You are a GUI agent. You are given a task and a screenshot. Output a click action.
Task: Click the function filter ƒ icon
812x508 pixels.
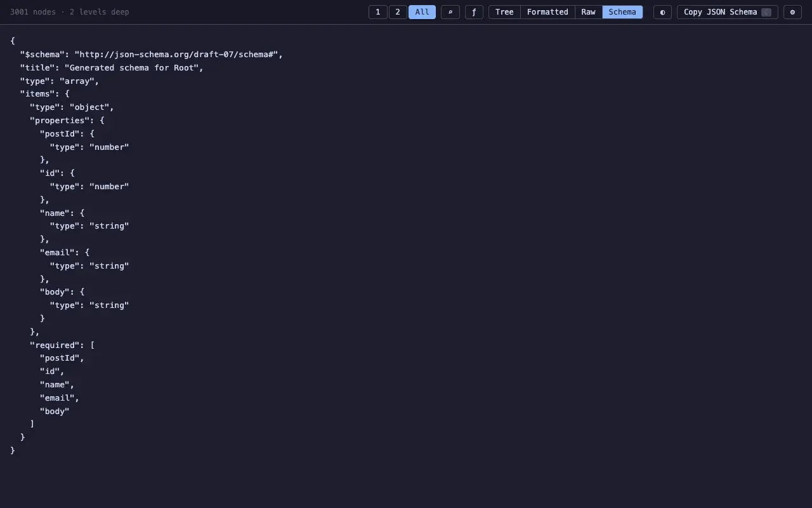pyautogui.click(x=474, y=12)
